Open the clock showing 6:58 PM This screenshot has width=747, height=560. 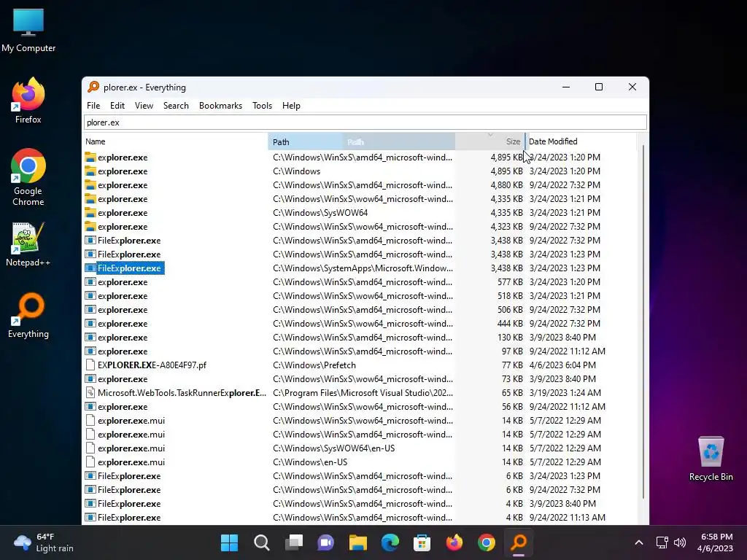[x=715, y=542]
